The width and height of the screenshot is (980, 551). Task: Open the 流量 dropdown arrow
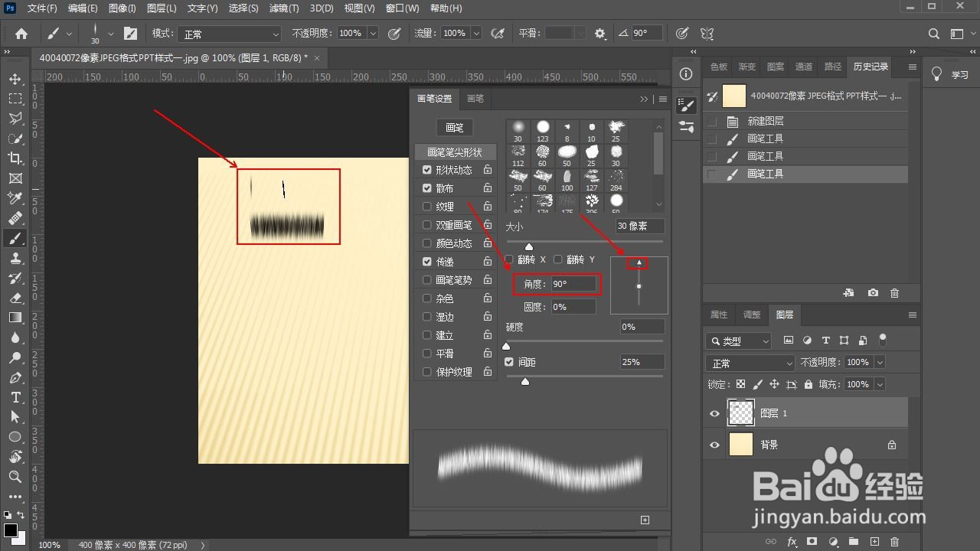(476, 34)
